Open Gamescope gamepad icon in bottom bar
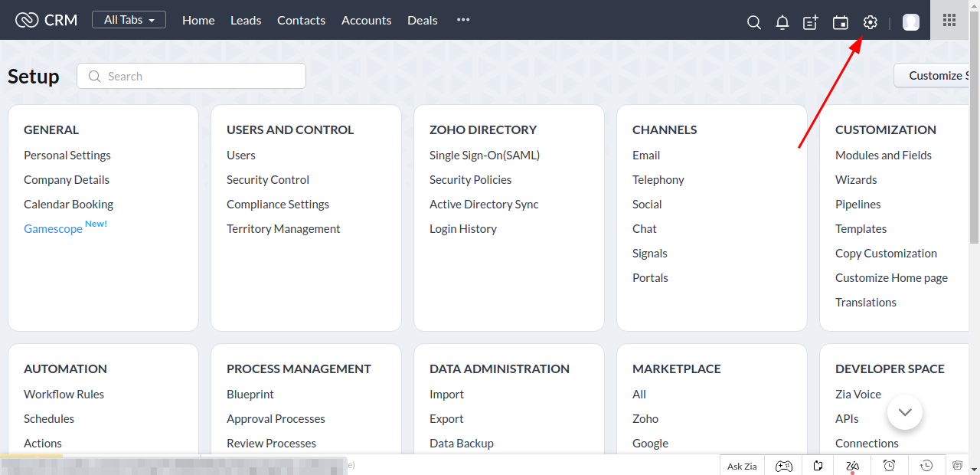This screenshot has height=475, width=980. (x=784, y=466)
